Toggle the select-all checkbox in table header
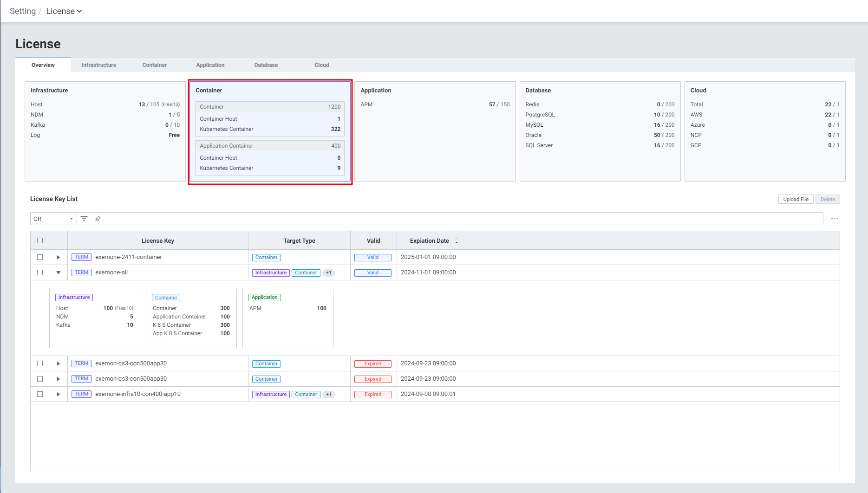The width and height of the screenshot is (868, 493). point(40,240)
